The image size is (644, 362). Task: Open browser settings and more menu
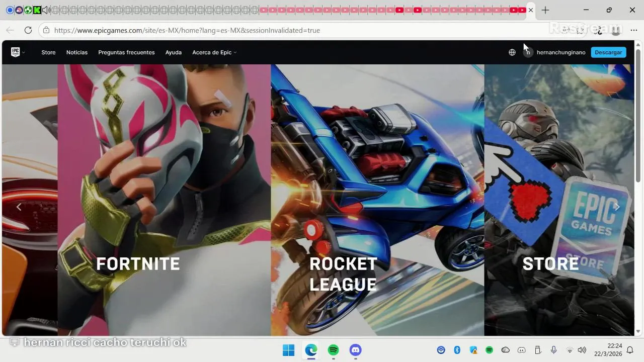point(633,30)
